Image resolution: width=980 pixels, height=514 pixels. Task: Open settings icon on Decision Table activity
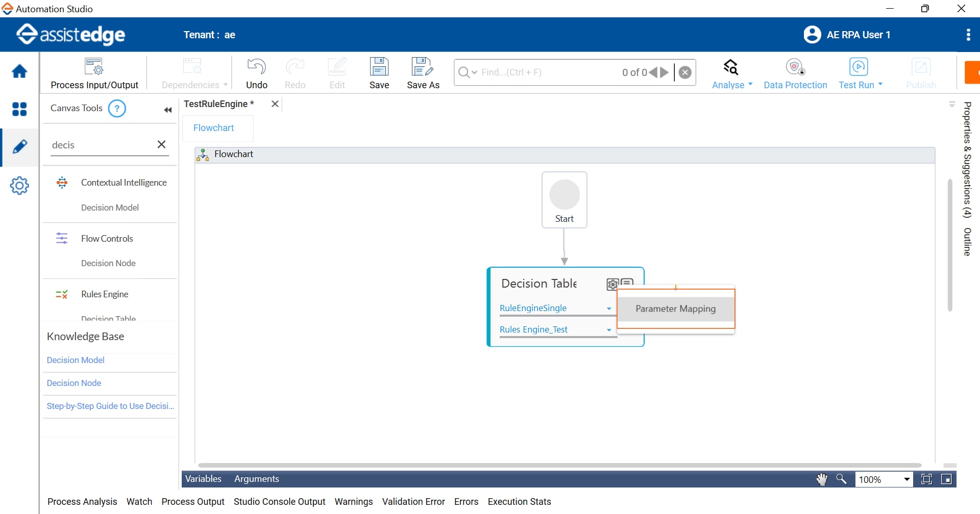612,285
